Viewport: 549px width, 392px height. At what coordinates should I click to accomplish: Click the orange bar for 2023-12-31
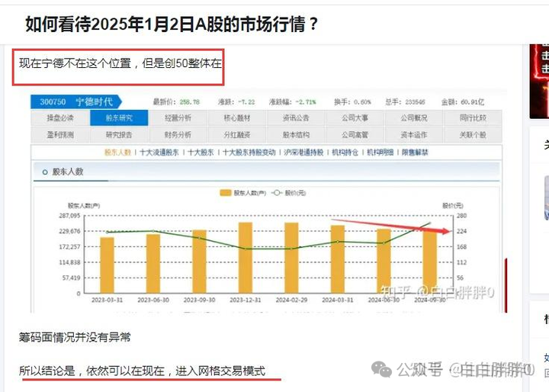(246, 258)
